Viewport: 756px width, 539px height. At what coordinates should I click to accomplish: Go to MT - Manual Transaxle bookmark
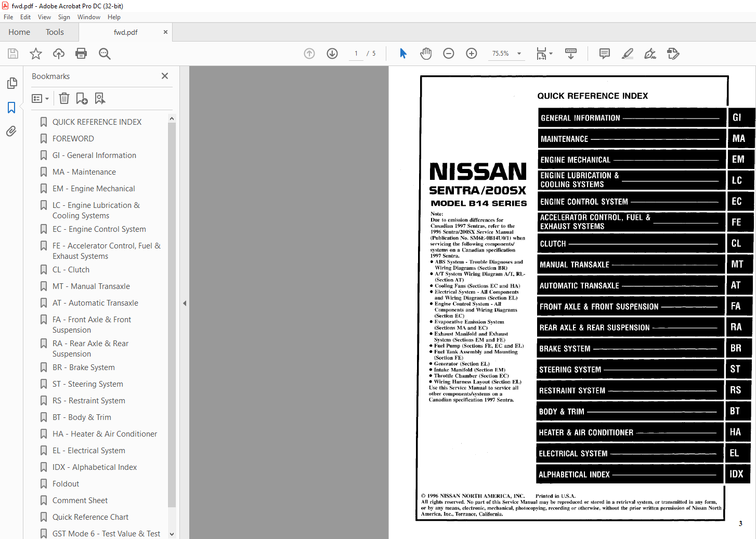point(91,286)
